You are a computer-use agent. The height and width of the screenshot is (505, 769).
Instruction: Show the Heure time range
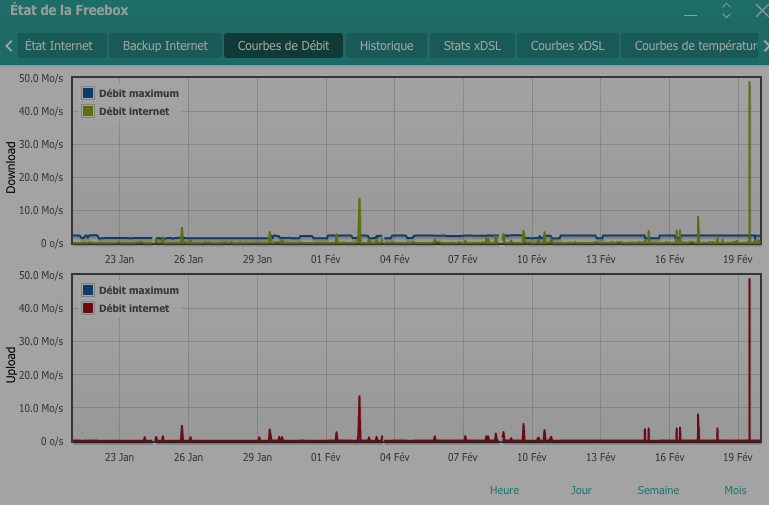(x=504, y=490)
